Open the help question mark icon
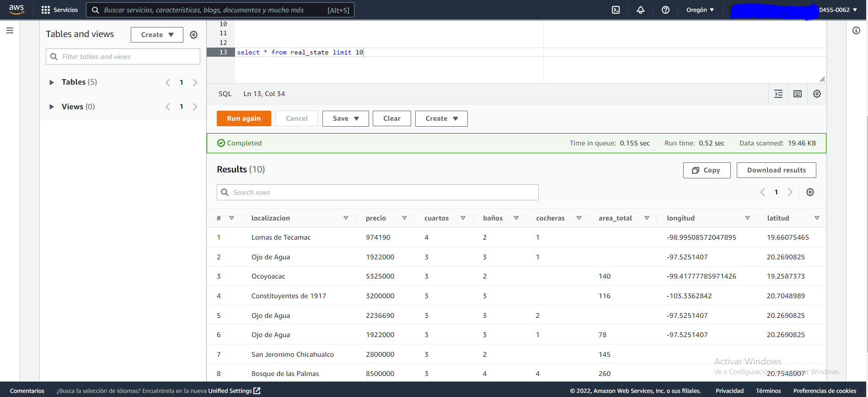Viewport: 868px width, 397px height. click(665, 10)
